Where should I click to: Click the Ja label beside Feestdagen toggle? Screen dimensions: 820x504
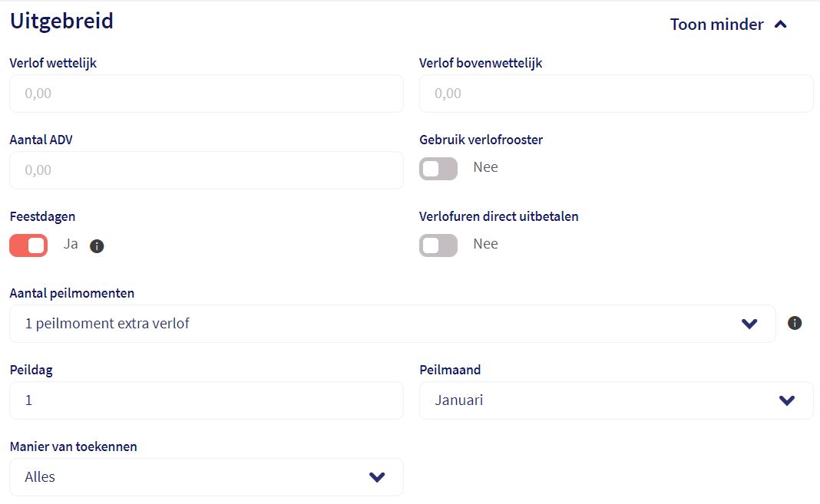coord(71,245)
